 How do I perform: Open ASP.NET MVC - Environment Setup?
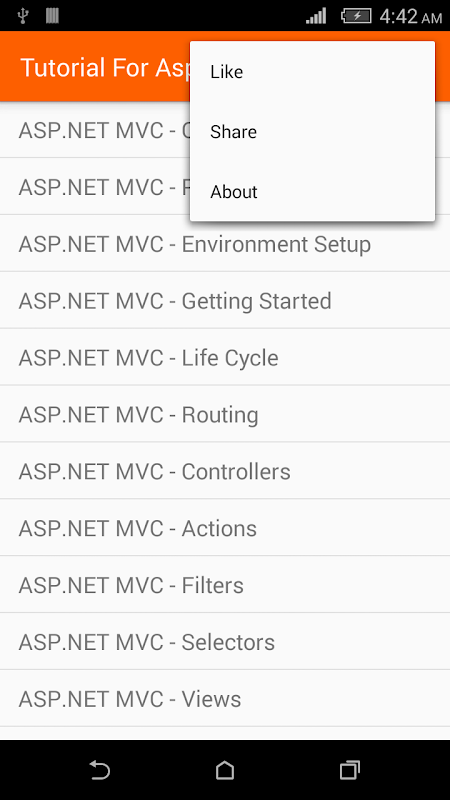point(225,244)
